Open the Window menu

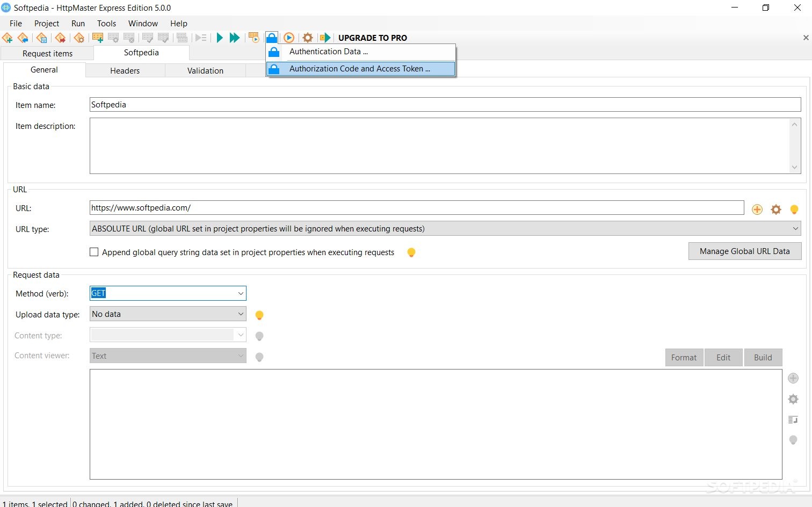pyautogui.click(x=143, y=24)
